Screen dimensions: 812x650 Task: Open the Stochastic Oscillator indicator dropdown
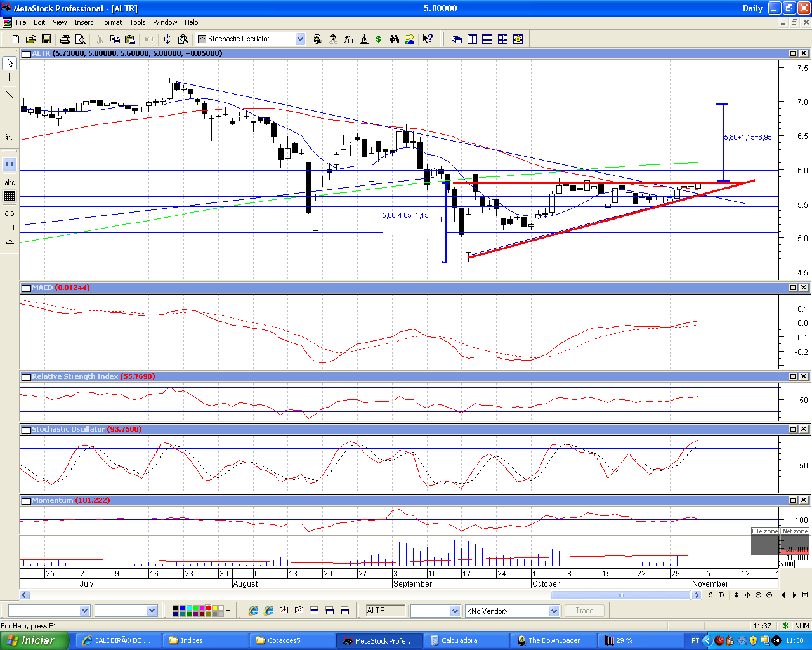[x=301, y=39]
